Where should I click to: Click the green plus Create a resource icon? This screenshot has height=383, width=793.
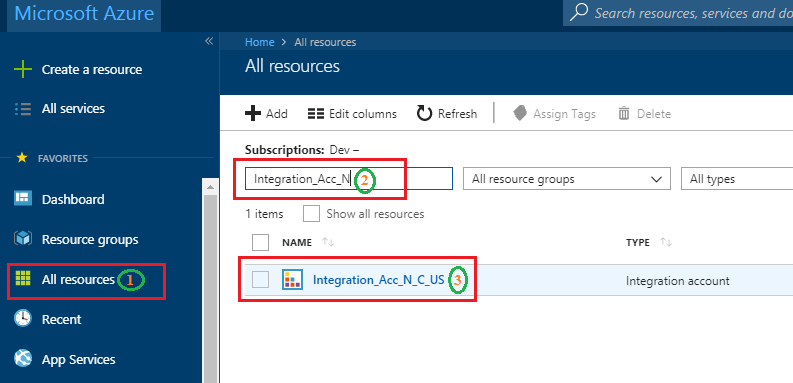coord(23,69)
